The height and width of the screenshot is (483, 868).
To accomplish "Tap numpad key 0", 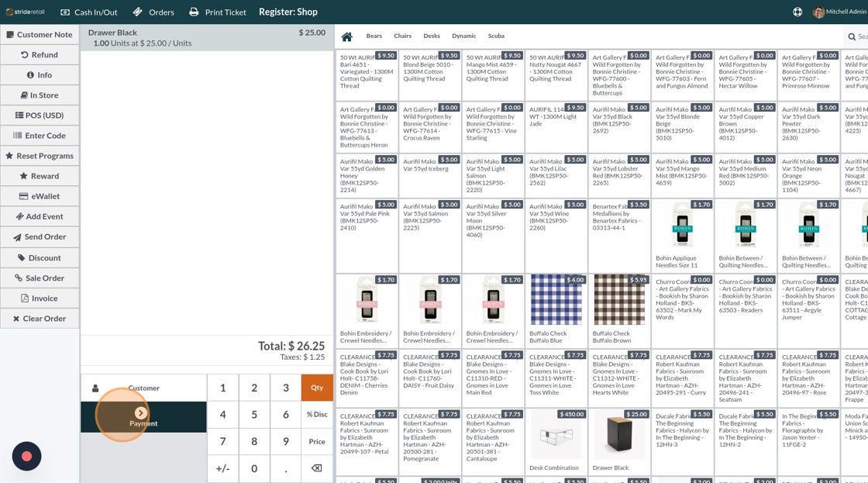I will point(255,468).
